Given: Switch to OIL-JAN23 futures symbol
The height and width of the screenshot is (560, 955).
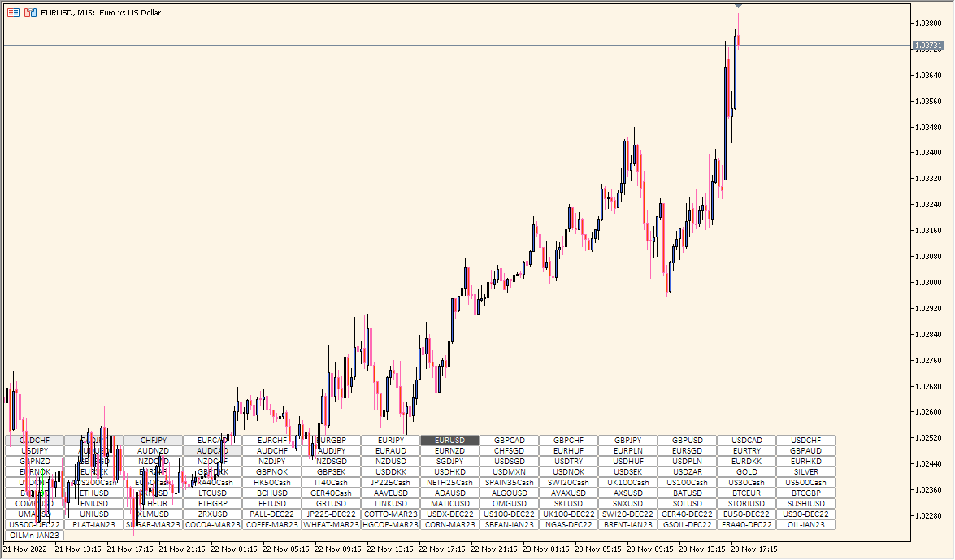Looking at the screenshot, I should pos(806,525).
